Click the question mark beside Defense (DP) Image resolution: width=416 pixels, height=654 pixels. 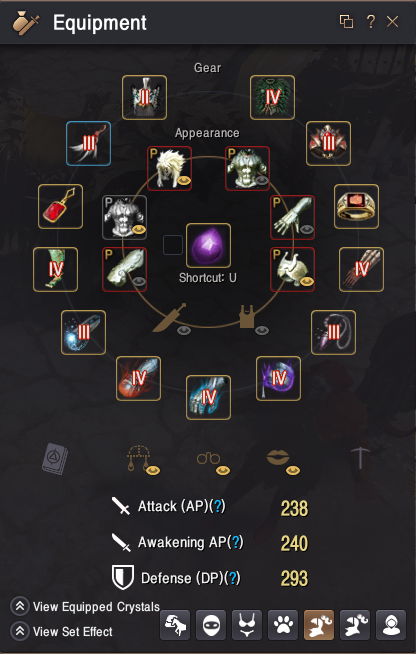click(232, 578)
